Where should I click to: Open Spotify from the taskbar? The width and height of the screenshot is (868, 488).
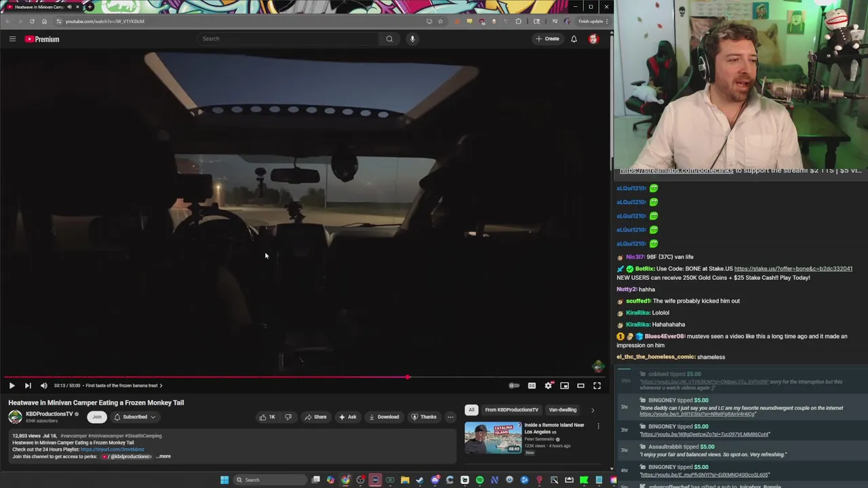pyautogui.click(x=479, y=480)
